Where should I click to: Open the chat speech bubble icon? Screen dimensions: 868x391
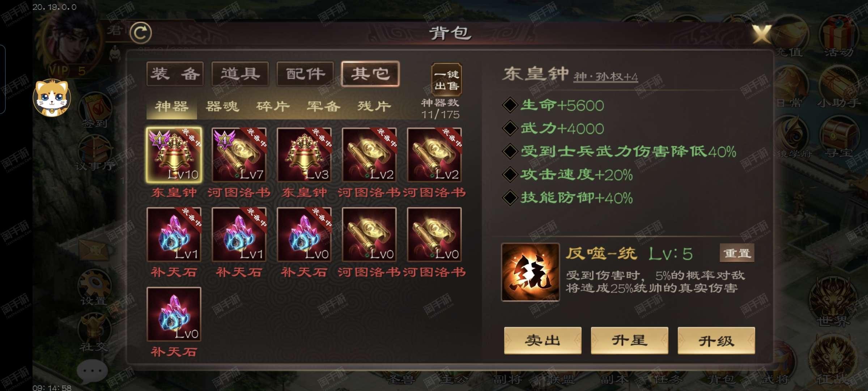pos(92,371)
